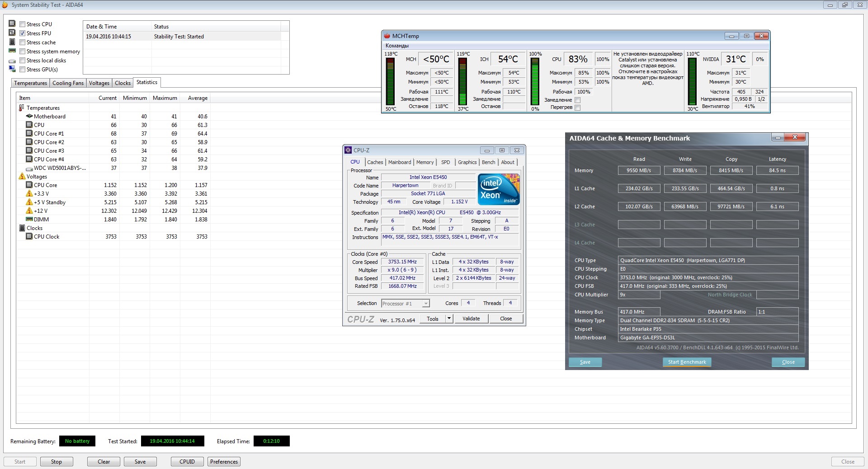868x469 pixels.
Task: Click the Validate button in CPU-Z
Action: click(471, 319)
